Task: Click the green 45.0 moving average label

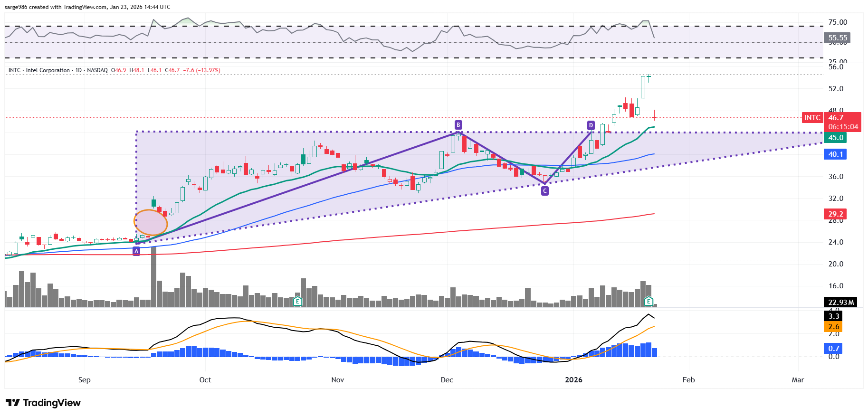Action: click(836, 138)
